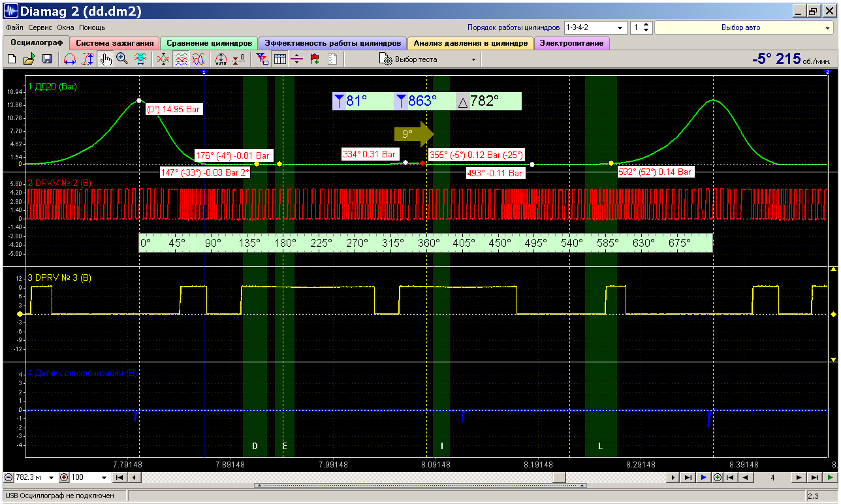Open the notes document icon

(332, 59)
